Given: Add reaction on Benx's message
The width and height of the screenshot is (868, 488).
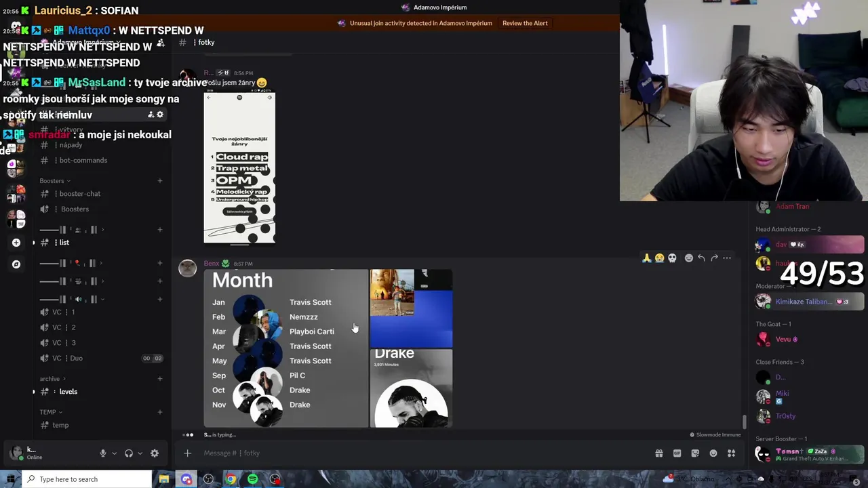Looking at the screenshot, I should [688, 258].
